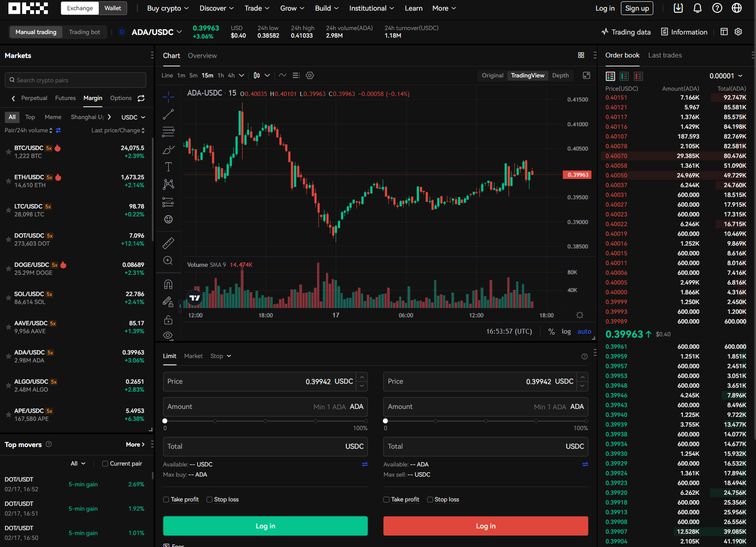The image size is (756, 547).
Task: Switch to the Depth chart view
Action: (560, 76)
